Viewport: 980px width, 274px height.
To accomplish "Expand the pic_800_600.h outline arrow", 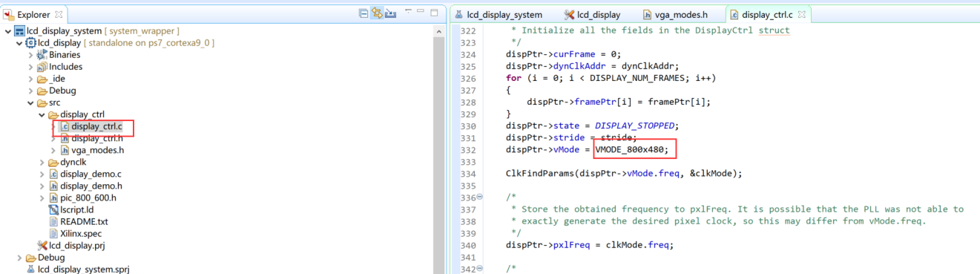I will coord(42,198).
